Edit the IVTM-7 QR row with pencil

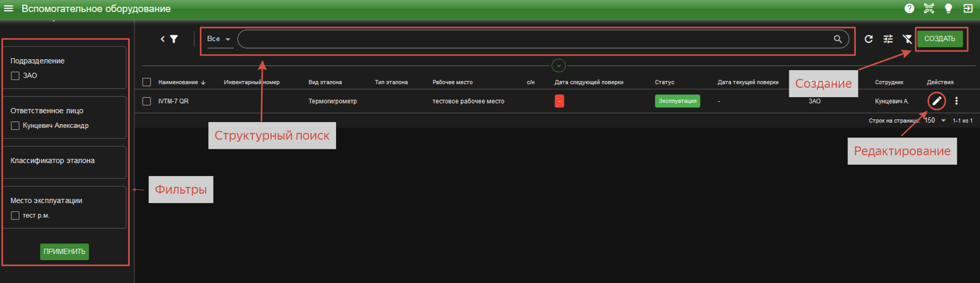[x=936, y=101]
